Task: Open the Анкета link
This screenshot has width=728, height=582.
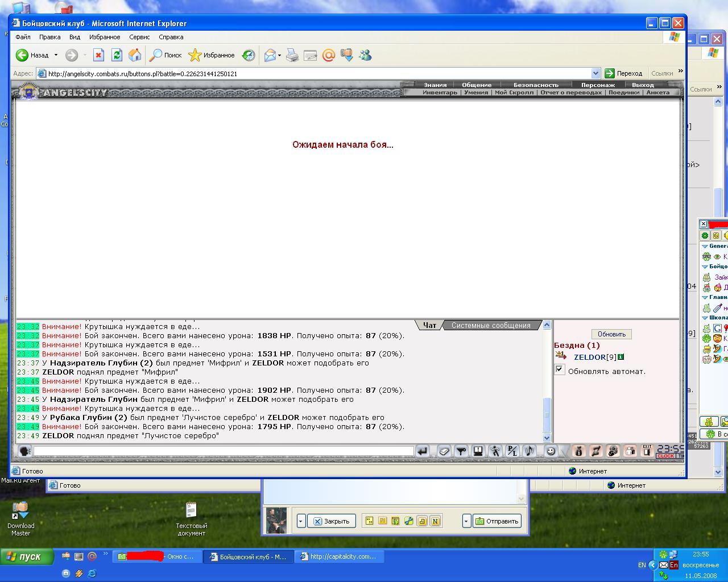Action: [x=657, y=92]
